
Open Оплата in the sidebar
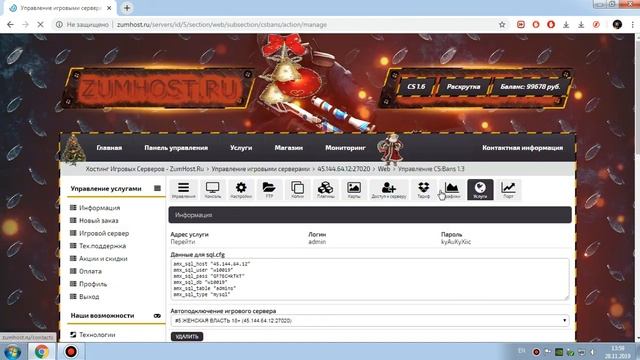click(90, 271)
